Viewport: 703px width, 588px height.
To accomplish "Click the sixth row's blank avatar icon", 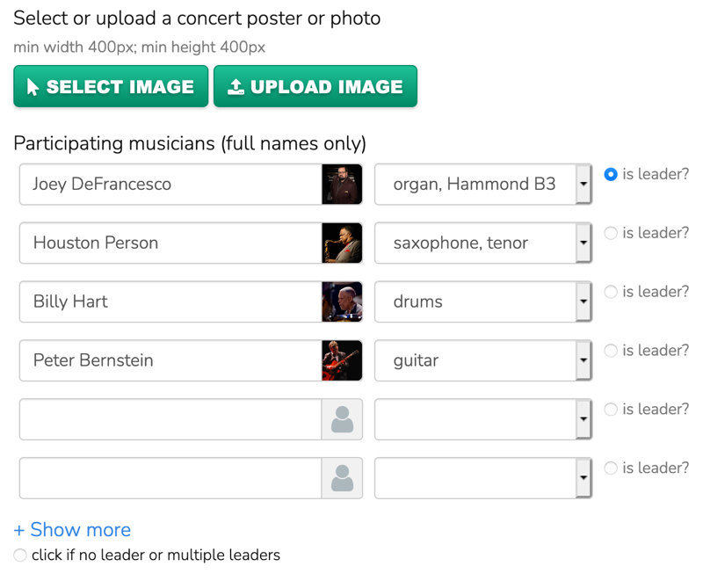I will [342, 479].
